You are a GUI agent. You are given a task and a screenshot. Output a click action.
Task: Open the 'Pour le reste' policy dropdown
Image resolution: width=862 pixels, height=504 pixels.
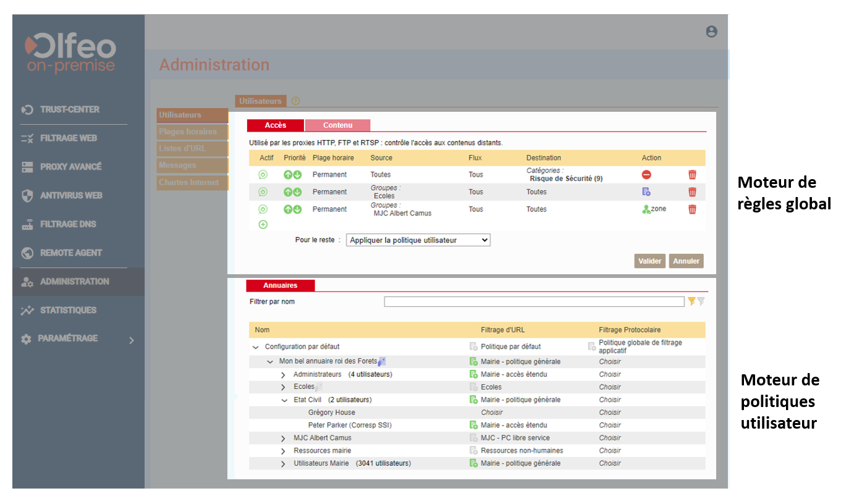click(x=418, y=240)
